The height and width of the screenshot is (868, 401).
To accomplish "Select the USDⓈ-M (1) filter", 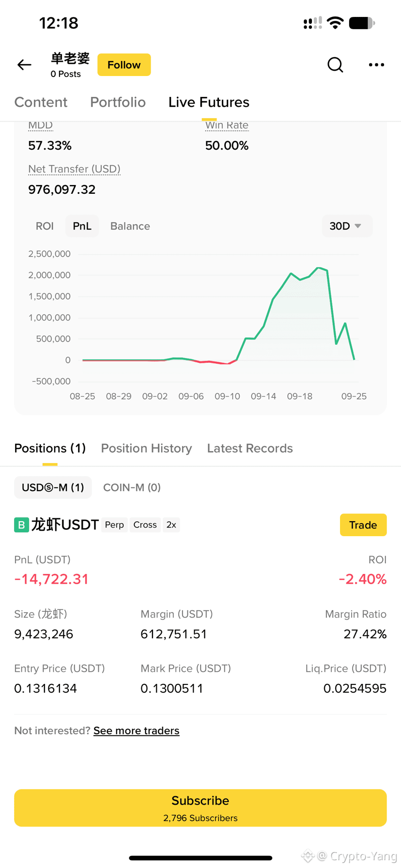I will 53,487.
